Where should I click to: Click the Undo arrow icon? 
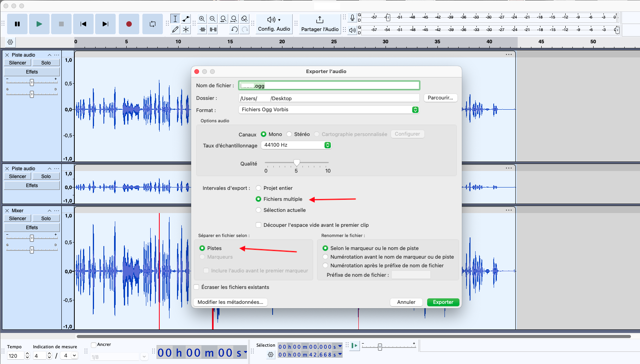pyautogui.click(x=234, y=29)
